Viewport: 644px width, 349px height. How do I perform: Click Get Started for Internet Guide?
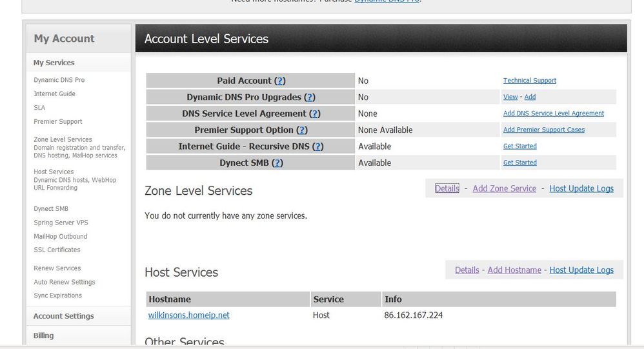(519, 146)
